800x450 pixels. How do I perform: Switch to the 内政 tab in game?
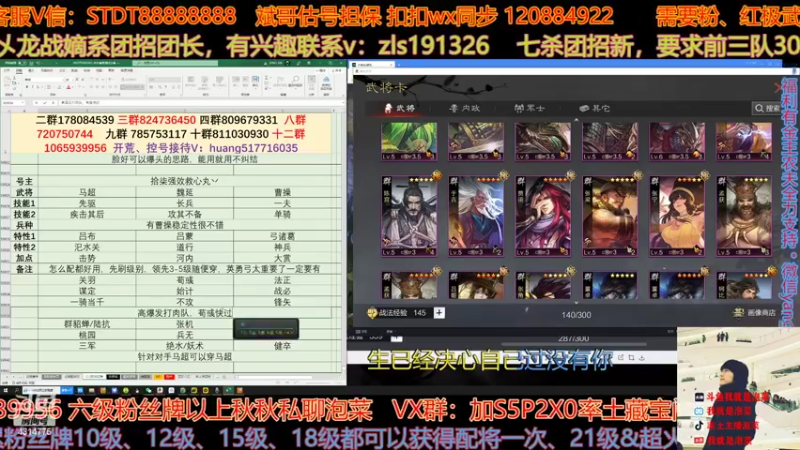(464, 108)
